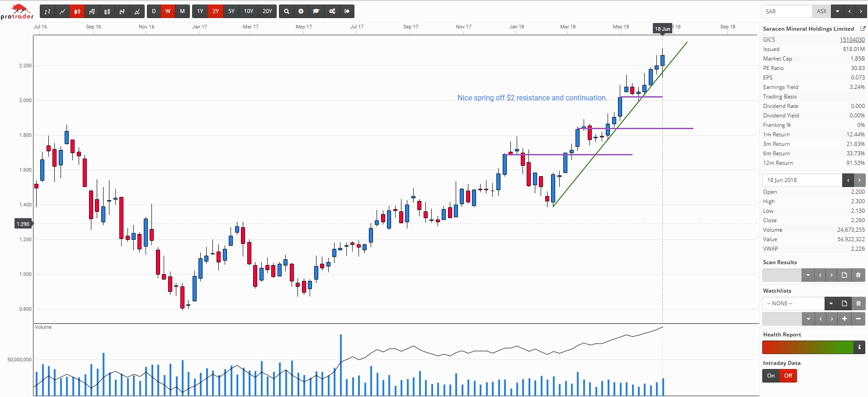Create new watchlist with document icon
The width and height of the screenshot is (868, 397).
(x=844, y=304)
